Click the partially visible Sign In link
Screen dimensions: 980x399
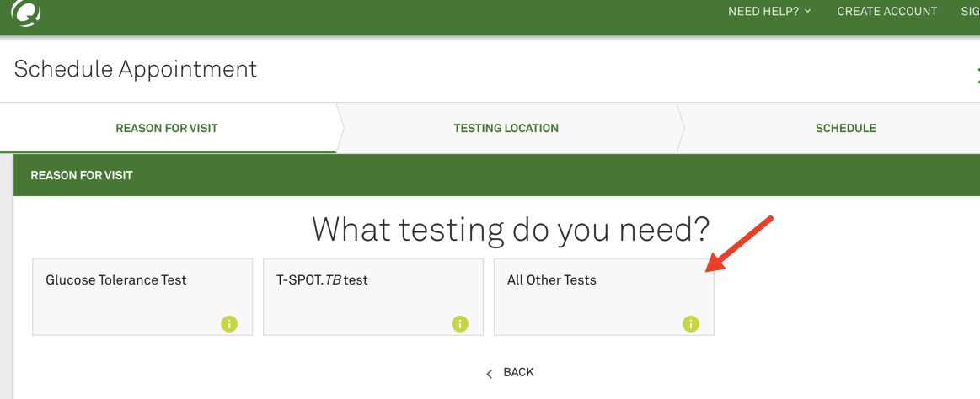click(970, 12)
